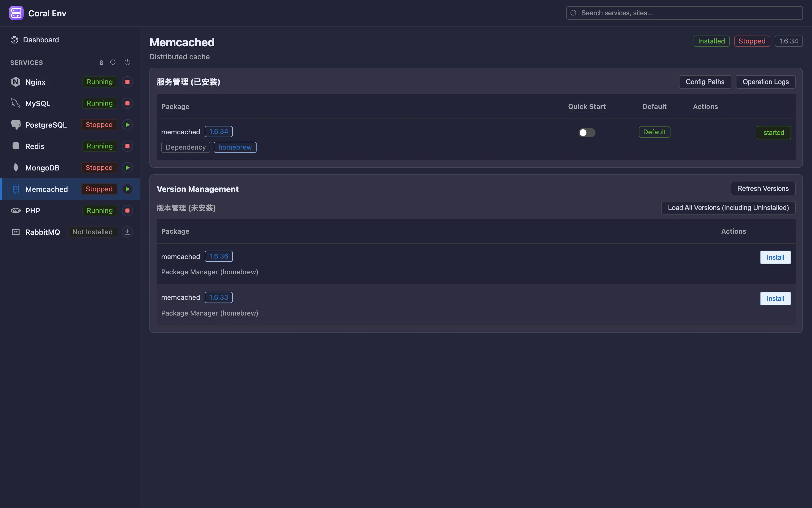The image size is (812, 508).
Task: Stop the MySQL service
Action: (x=127, y=104)
